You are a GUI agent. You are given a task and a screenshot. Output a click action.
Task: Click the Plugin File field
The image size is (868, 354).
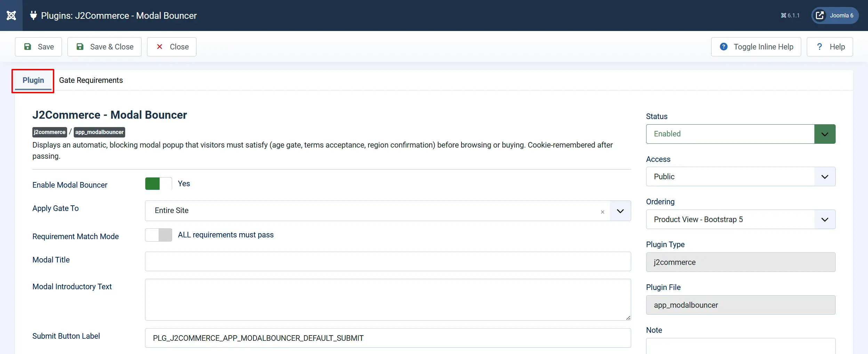(741, 305)
